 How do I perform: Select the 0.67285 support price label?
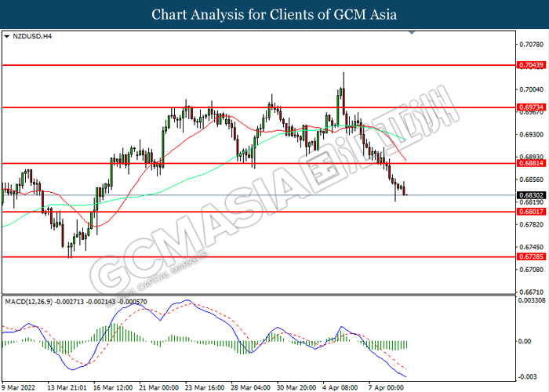point(531,256)
